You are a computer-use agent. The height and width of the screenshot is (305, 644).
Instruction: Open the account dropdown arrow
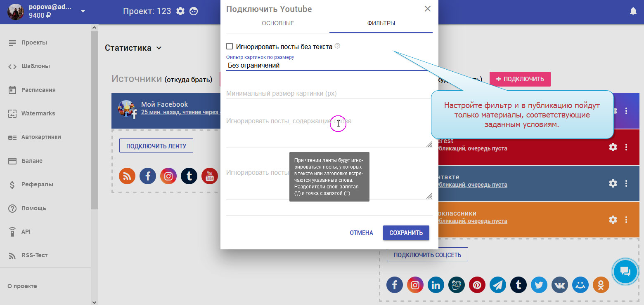coord(83,11)
